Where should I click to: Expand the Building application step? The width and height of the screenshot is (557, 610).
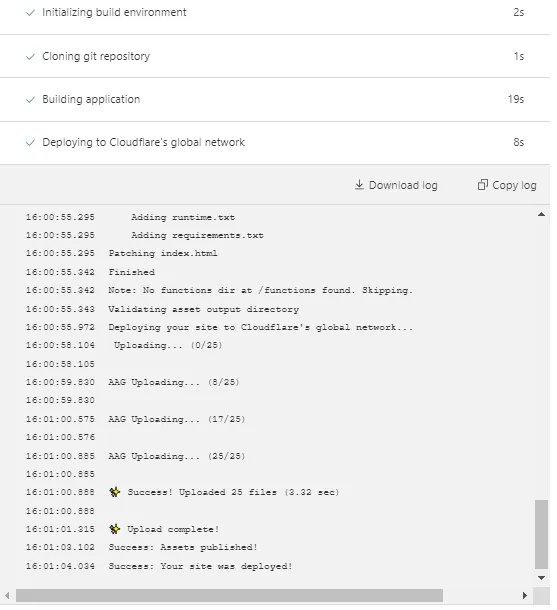coord(275,100)
